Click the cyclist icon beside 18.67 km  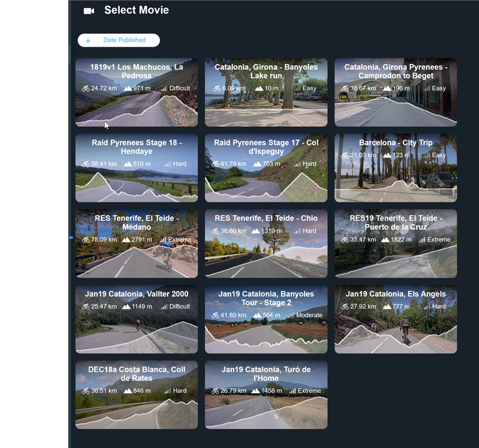345,88
